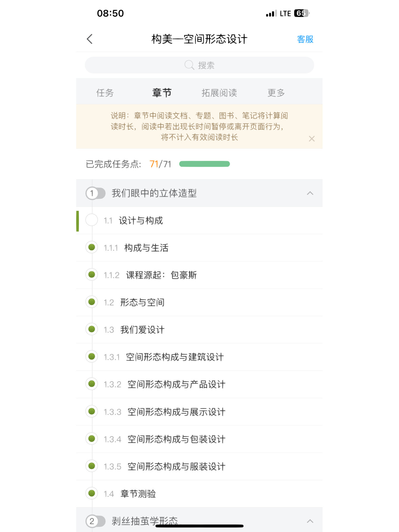
Task: Tap the back arrow icon
Action: pyautogui.click(x=89, y=39)
